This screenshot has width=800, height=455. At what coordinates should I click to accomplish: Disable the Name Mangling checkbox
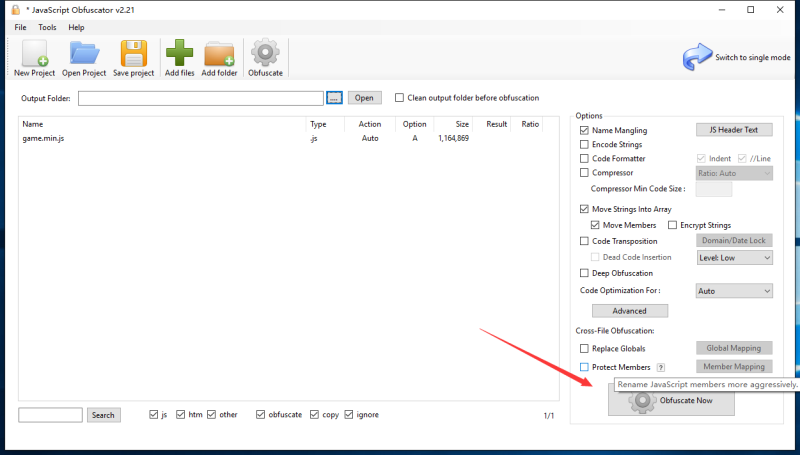(584, 130)
